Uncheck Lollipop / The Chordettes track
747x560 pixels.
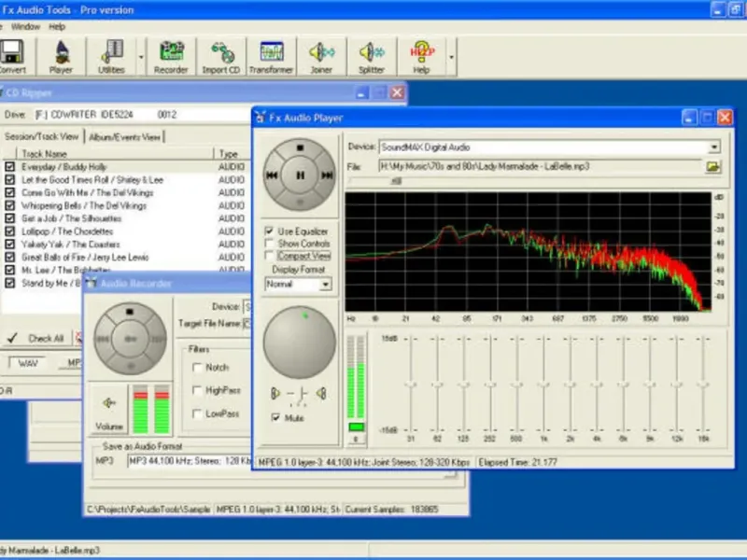pyautogui.click(x=9, y=231)
